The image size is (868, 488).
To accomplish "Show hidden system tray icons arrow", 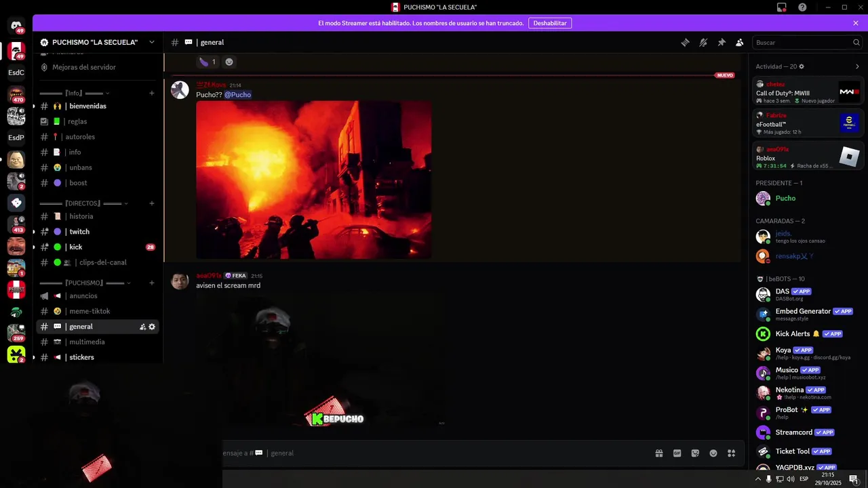I will pos(758,479).
